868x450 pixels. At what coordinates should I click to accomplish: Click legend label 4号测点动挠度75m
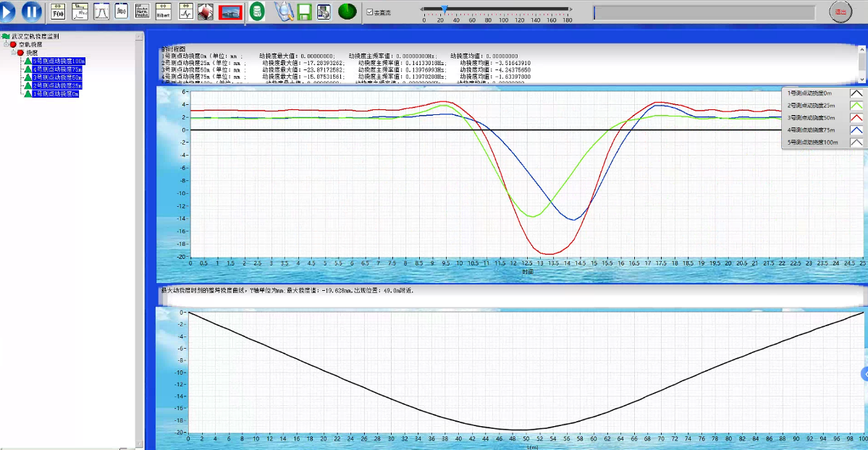811,130
